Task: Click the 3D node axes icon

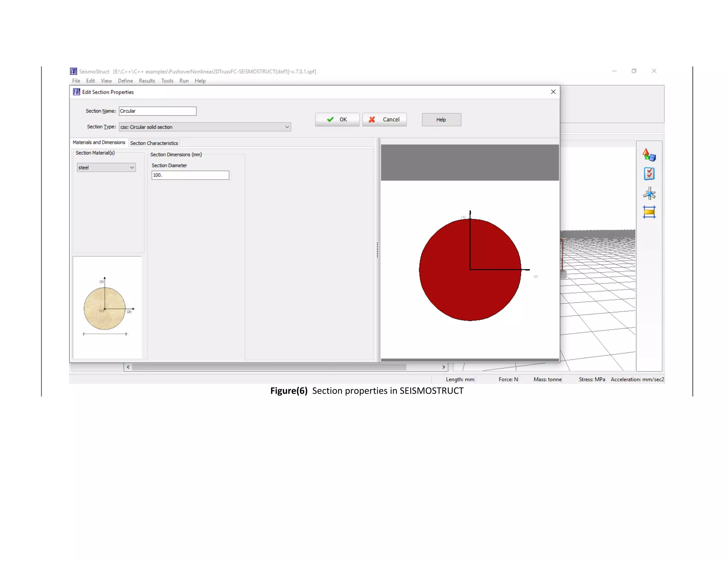Action: point(649,194)
